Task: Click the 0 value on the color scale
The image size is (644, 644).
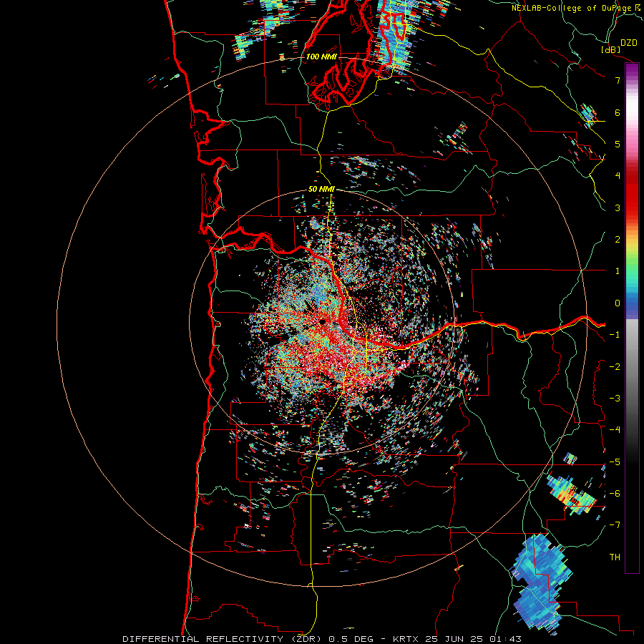Action: 618,303
